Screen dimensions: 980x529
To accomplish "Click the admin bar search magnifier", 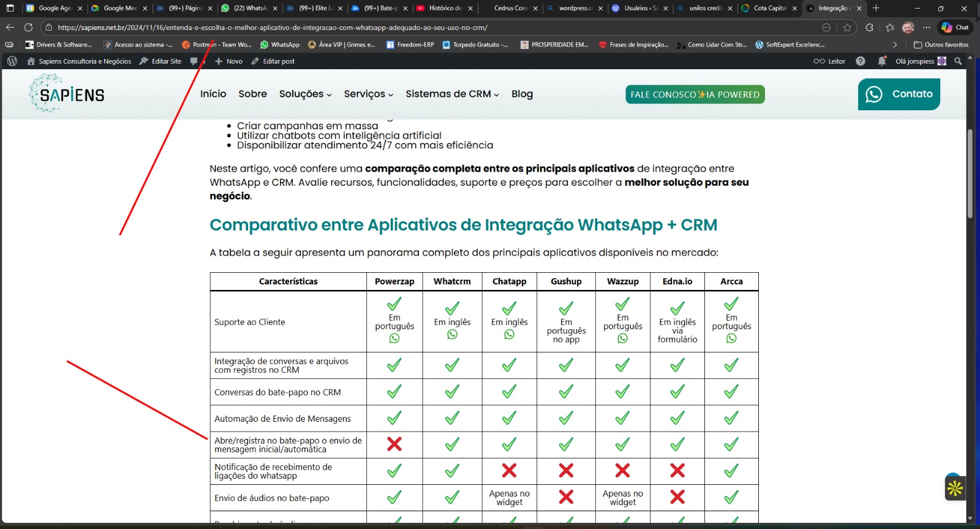I will (x=958, y=61).
